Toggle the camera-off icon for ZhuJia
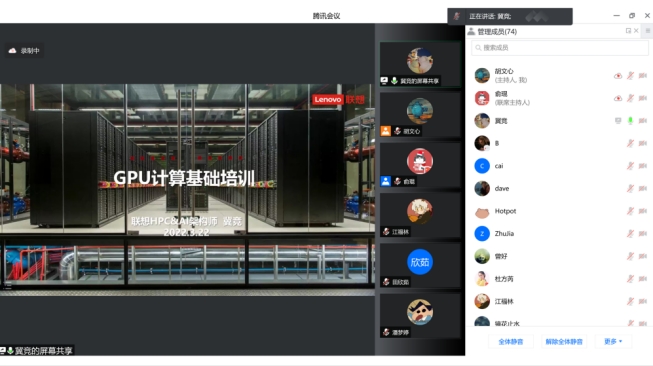 click(x=643, y=234)
